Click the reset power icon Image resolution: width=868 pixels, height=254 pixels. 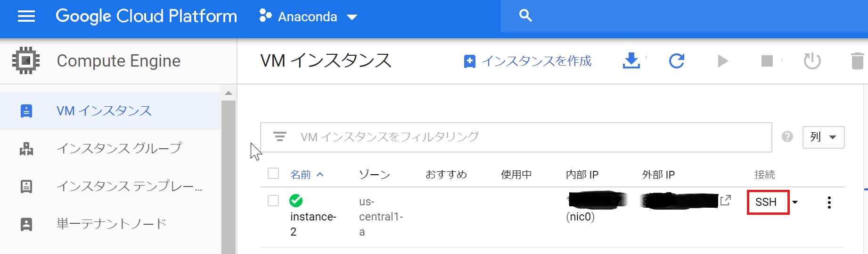point(812,61)
